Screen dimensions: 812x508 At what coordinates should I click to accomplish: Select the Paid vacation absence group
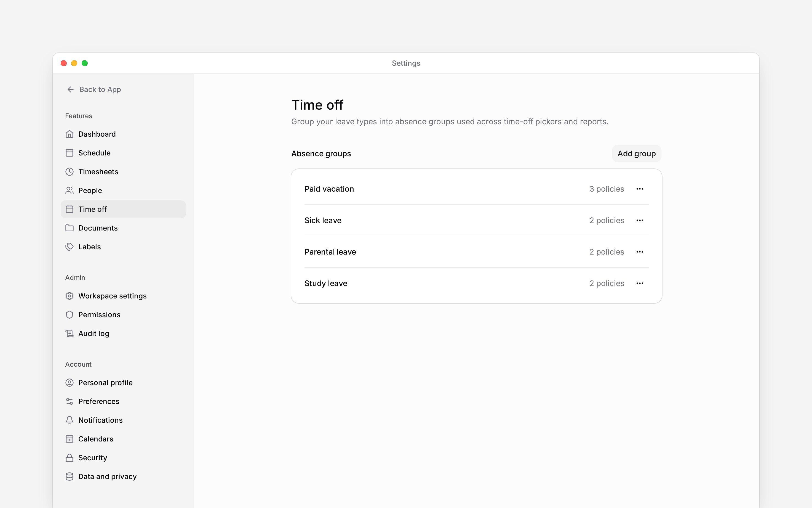pos(476,189)
